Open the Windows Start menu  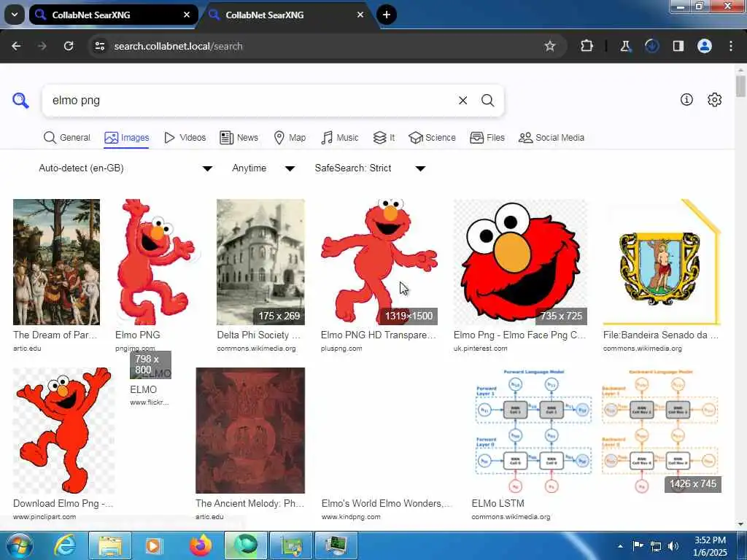point(19,545)
